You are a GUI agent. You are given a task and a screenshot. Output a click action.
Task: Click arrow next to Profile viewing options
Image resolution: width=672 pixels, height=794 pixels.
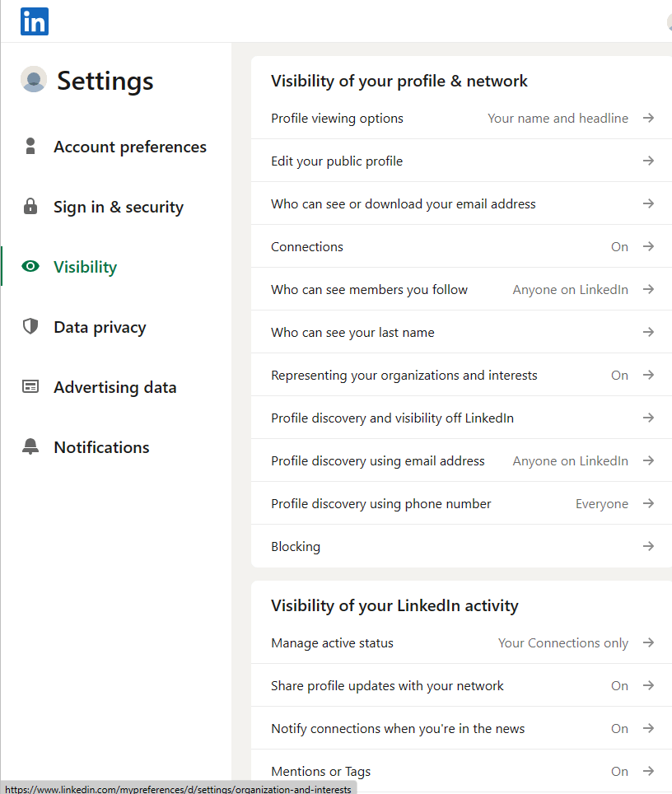pyautogui.click(x=648, y=118)
